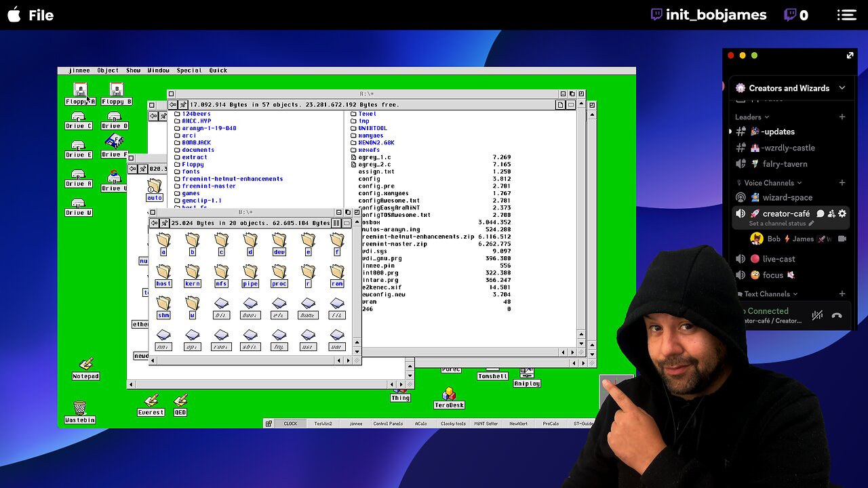Open the Show menu
Screen dimensions: 868x488
click(134, 70)
